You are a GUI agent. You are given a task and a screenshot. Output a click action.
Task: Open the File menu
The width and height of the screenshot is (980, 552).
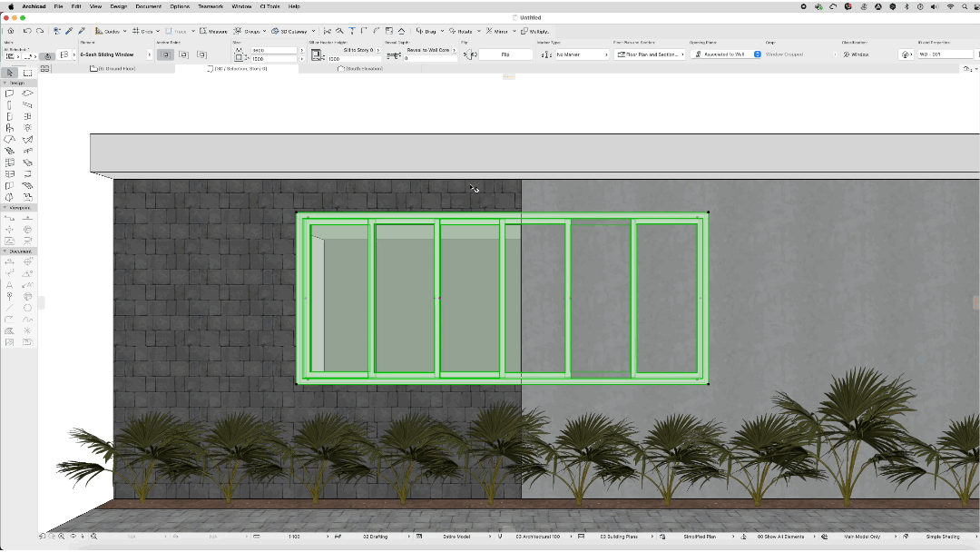[58, 6]
